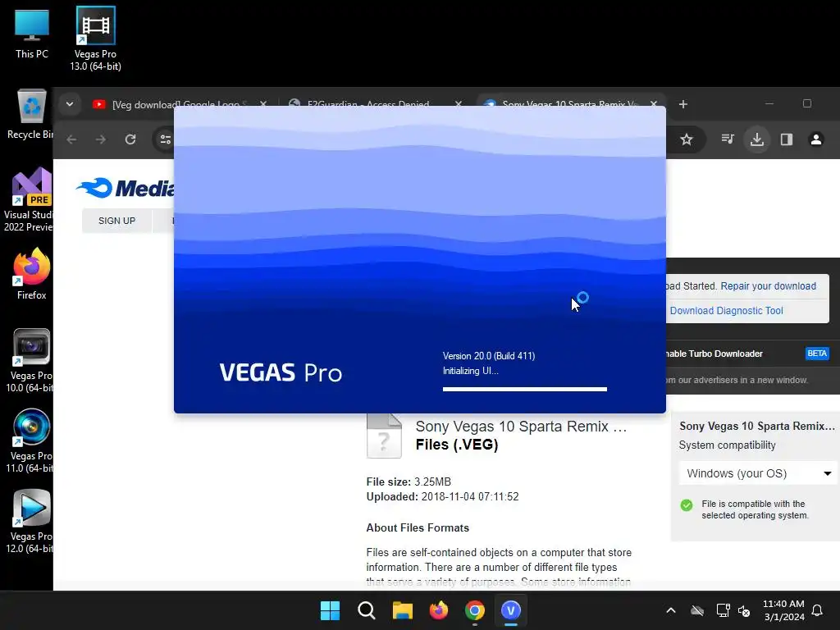Image resolution: width=840 pixels, height=630 pixels.
Task: Open notifications bell in system tray
Action: [817, 610]
